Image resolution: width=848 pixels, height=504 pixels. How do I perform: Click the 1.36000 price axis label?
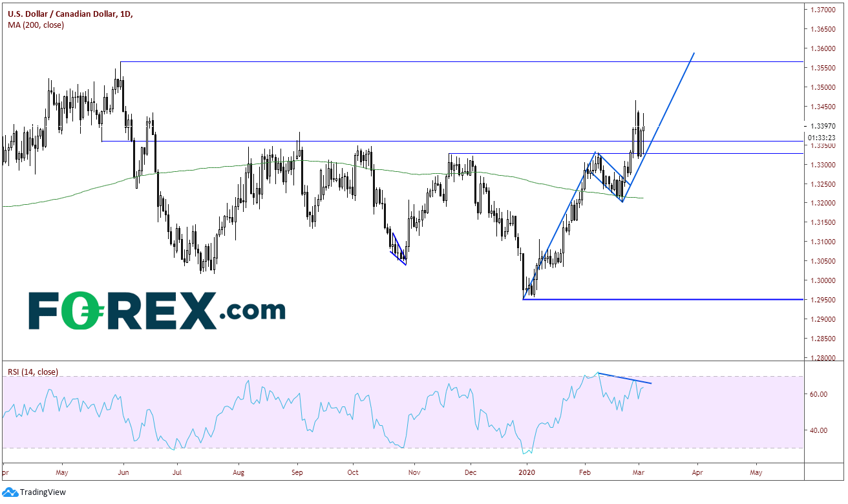point(823,48)
